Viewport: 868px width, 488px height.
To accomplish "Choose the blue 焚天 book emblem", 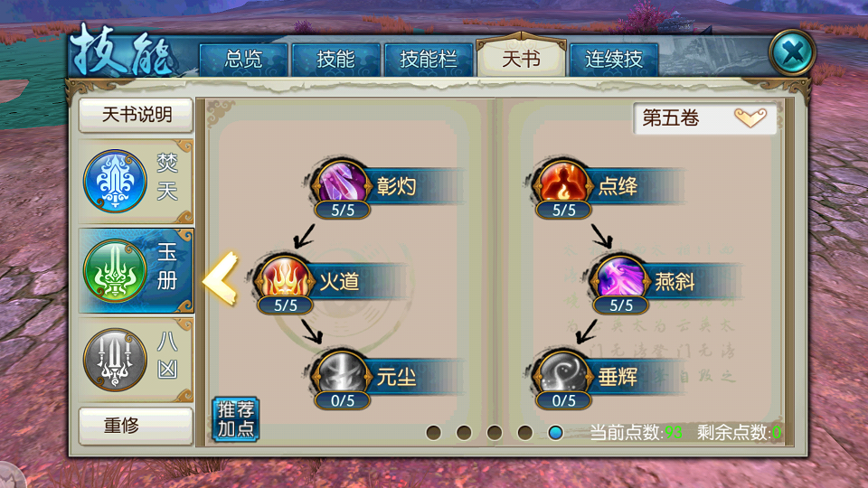I will 115,181.
